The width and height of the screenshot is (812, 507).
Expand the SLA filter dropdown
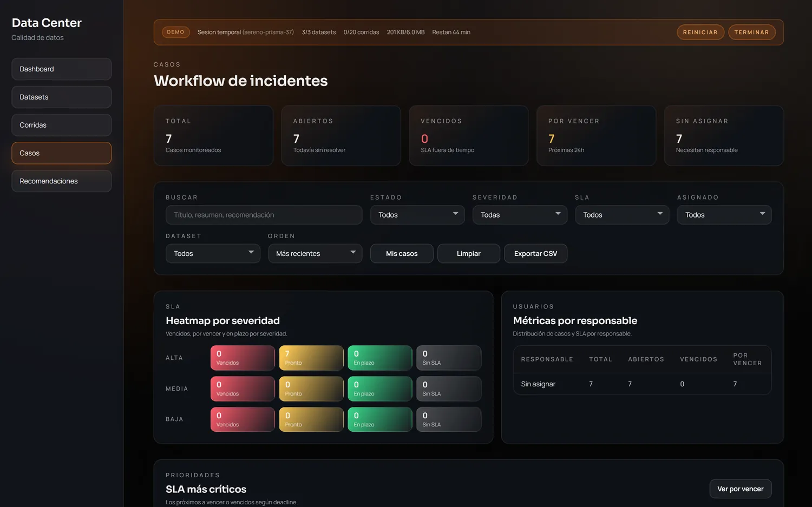point(622,215)
